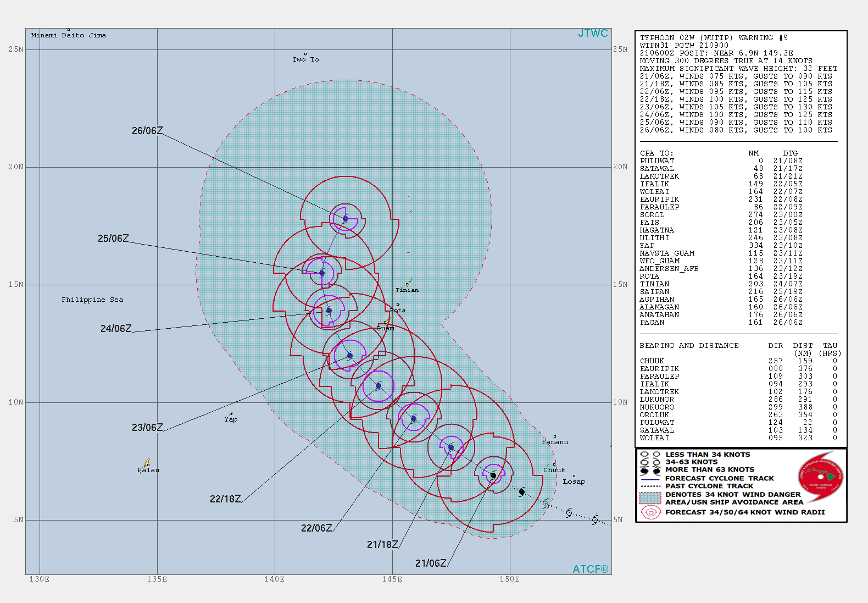
Task: Click the WOLEAI row in bearing table
Action: 739,438
